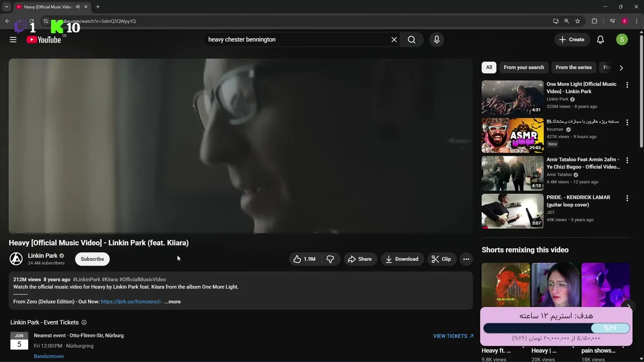The width and height of the screenshot is (644, 362).
Task: Select the All filter chip
Action: 489,67
